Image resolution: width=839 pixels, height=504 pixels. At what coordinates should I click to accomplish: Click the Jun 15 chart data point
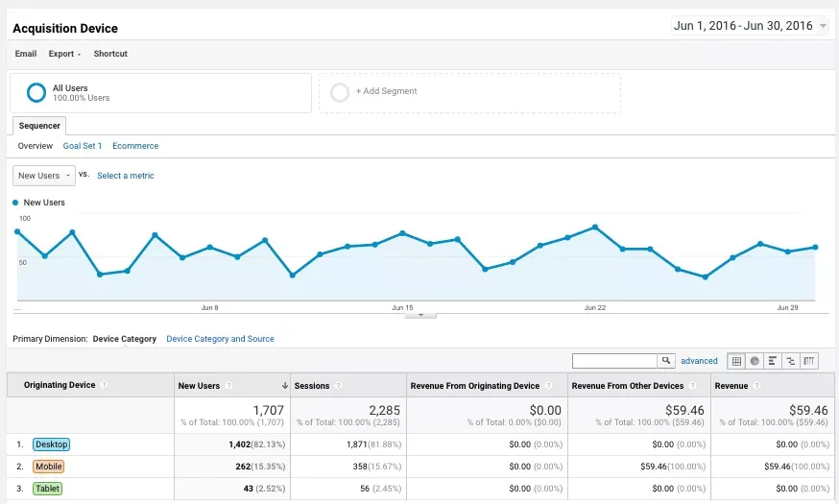[x=402, y=233]
